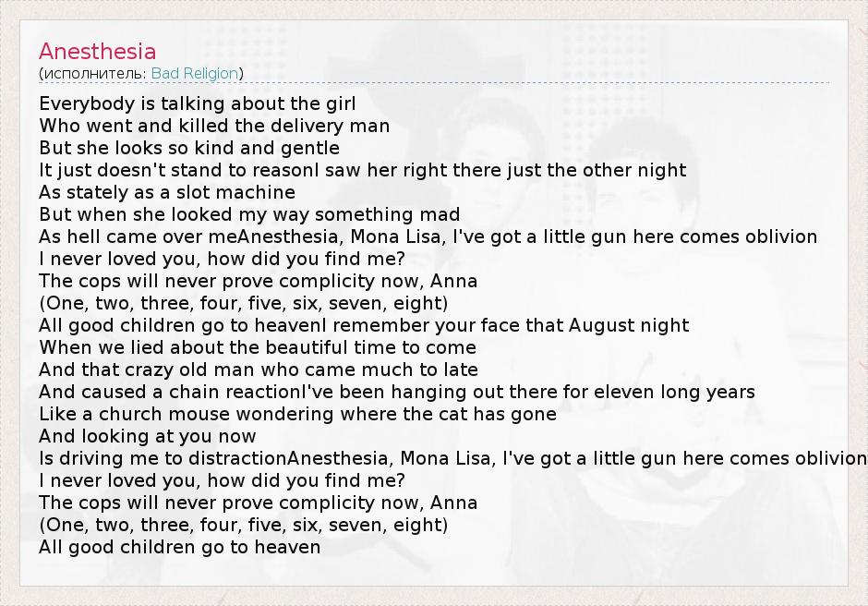Click the final 'All good children go to heaven' line
This screenshot has height=606, width=868.
tap(180, 547)
